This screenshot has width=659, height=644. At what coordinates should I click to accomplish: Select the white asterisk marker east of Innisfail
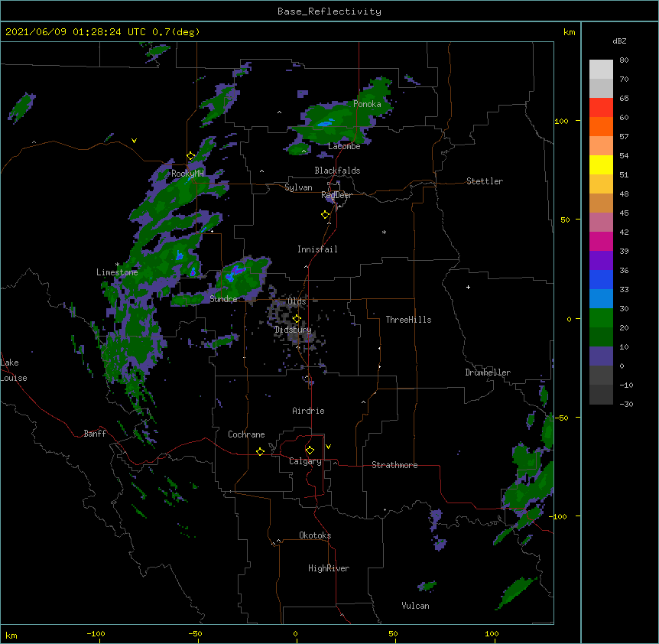(x=384, y=232)
